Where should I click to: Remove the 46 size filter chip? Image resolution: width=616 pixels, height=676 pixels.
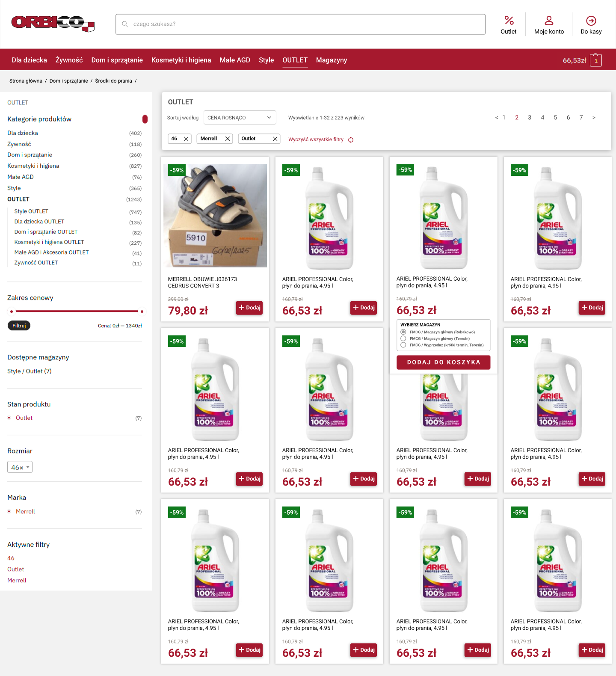[186, 139]
